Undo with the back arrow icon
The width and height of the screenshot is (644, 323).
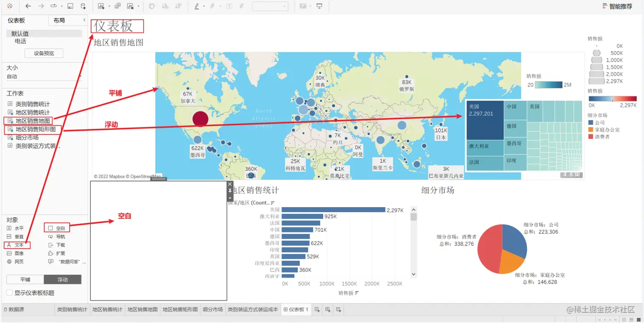click(28, 6)
